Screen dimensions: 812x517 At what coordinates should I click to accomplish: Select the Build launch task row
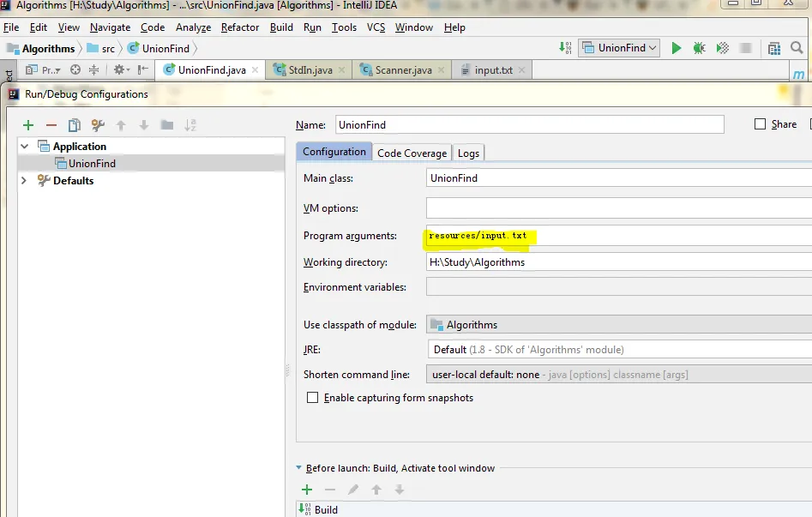(x=555, y=510)
